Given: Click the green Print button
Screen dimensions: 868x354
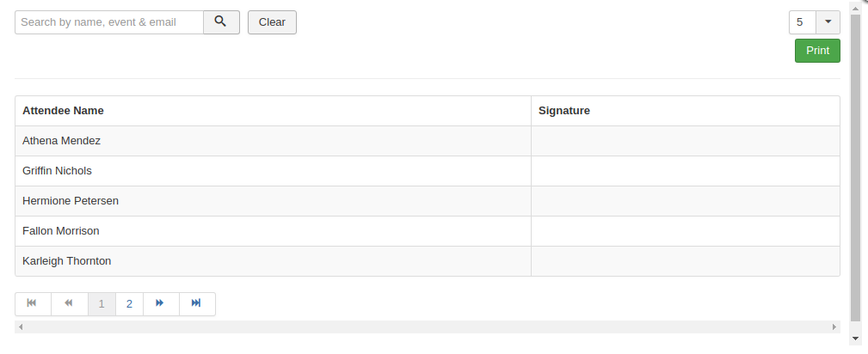Looking at the screenshot, I should (817, 51).
